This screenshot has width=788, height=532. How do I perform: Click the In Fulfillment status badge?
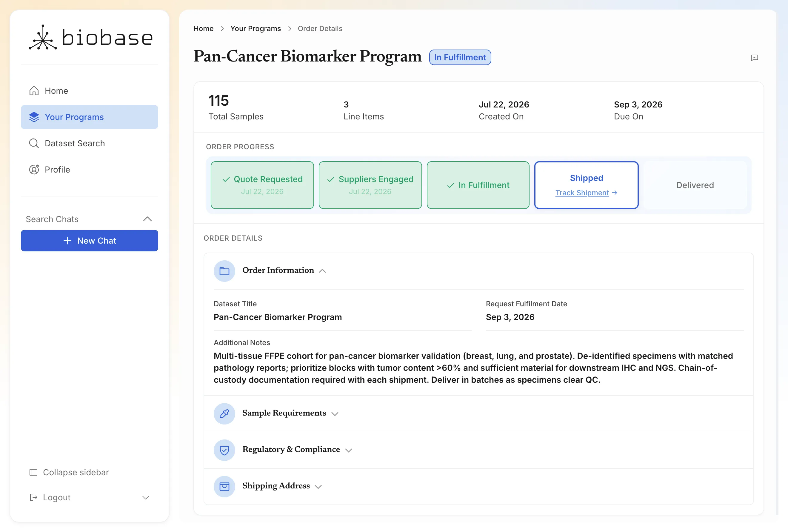coord(460,57)
